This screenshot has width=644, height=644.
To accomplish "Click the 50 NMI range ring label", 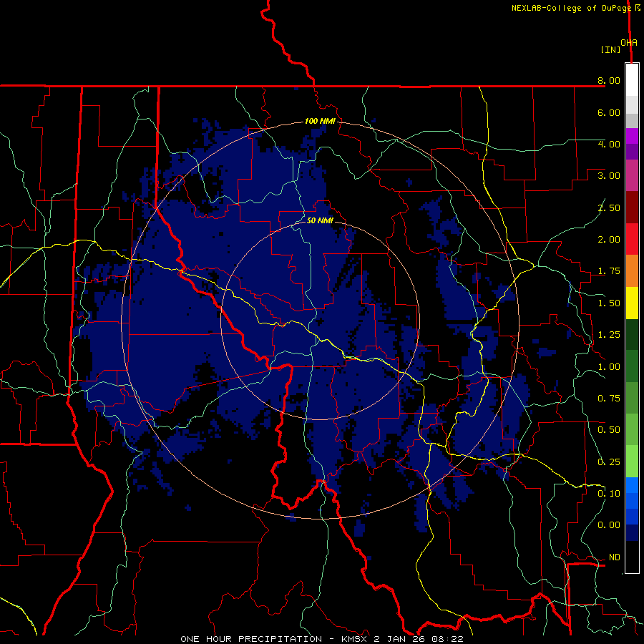I will 320,220.
